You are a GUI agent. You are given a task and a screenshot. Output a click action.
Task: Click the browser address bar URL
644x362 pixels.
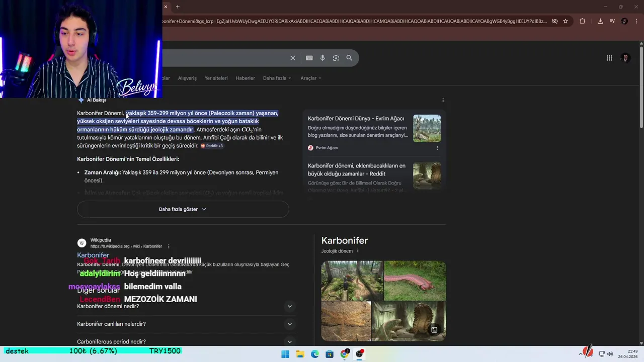pyautogui.click(x=354, y=21)
